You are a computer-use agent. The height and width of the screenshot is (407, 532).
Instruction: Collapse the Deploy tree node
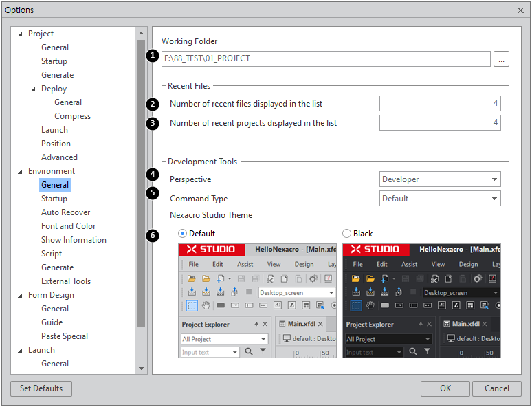pos(33,89)
